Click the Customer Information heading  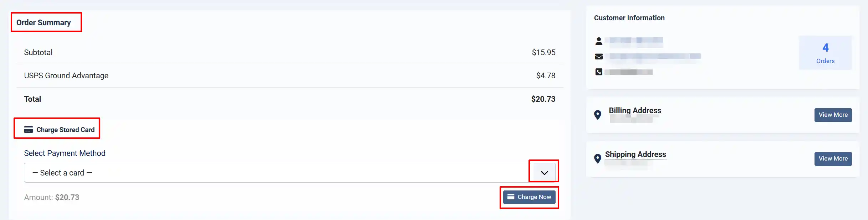click(629, 18)
